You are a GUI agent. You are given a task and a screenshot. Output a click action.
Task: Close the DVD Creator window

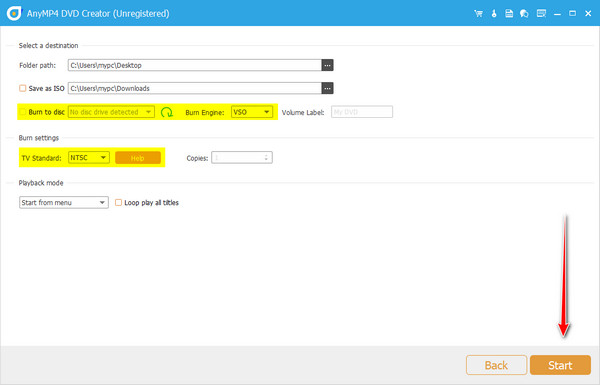click(x=588, y=14)
